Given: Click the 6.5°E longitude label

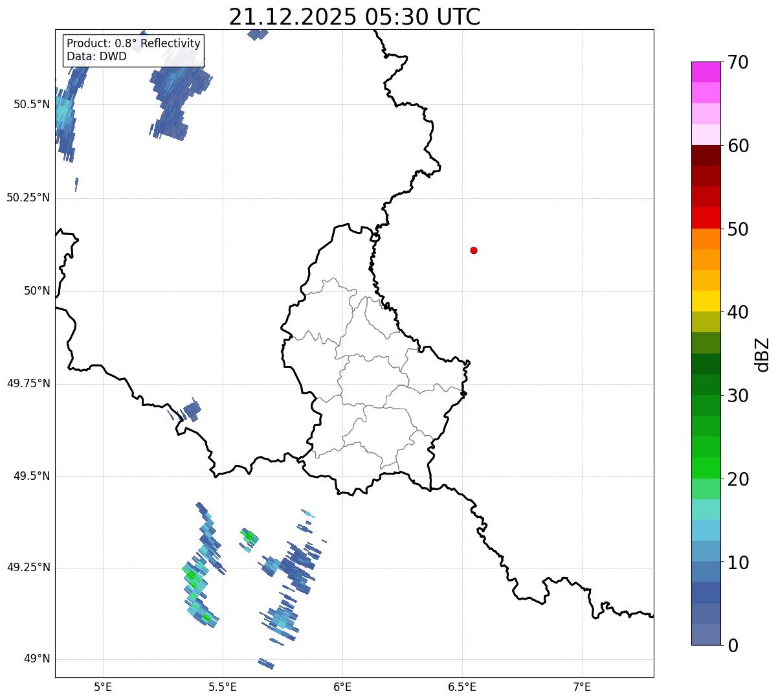Looking at the screenshot, I should point(462,686).
